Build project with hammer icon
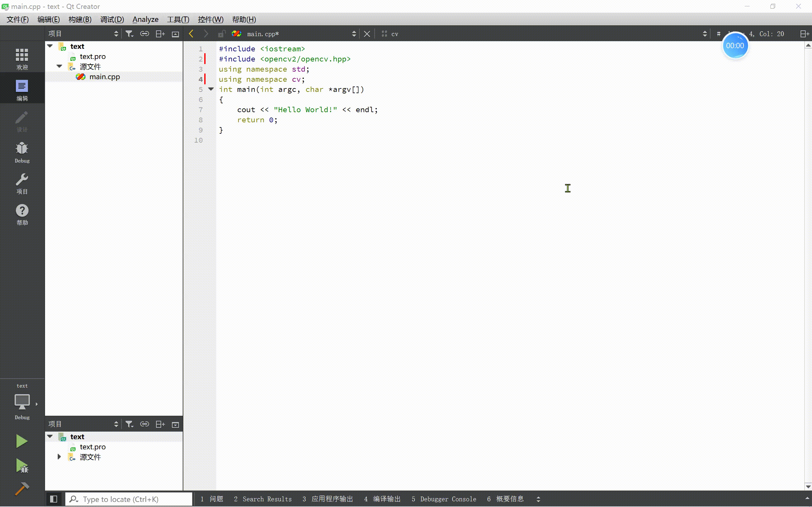 (x=22, y=489)
